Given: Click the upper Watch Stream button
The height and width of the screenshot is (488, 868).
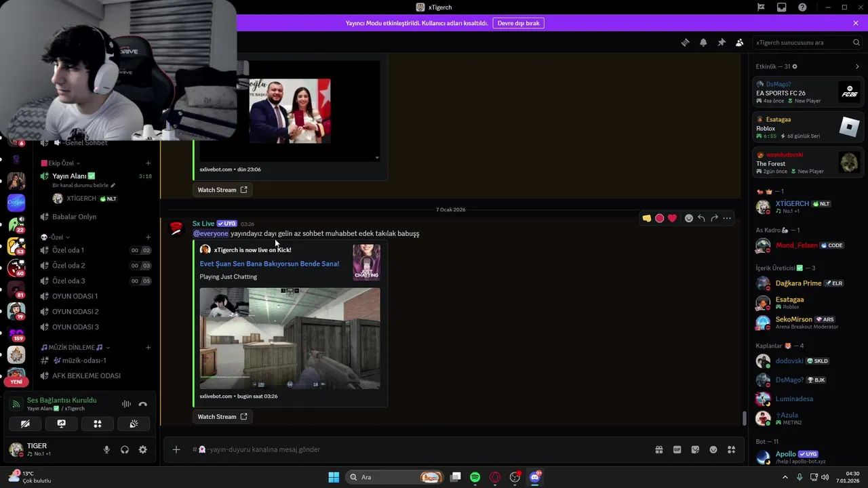Looking at the screenshot, I should [222, 190].
